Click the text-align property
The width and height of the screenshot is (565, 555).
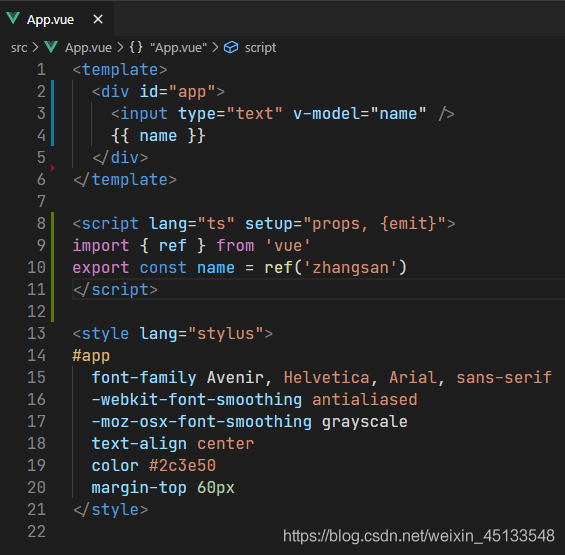pyautogui.click(x=139, y=444)
